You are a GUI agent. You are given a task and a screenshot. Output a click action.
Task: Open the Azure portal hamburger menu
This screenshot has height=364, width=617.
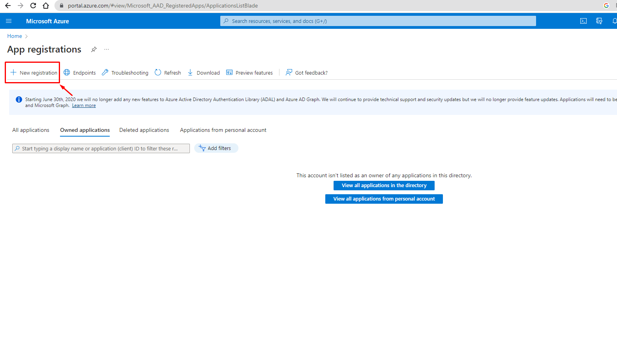(9, 21)
